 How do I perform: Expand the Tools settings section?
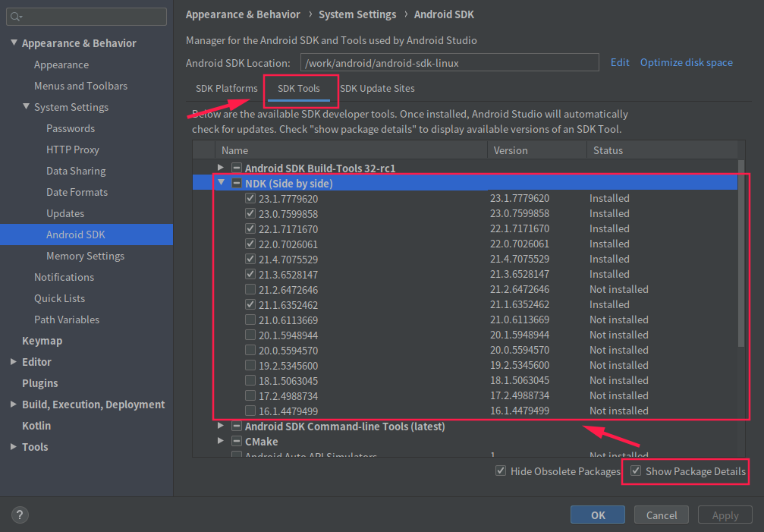tap(13, 447)
